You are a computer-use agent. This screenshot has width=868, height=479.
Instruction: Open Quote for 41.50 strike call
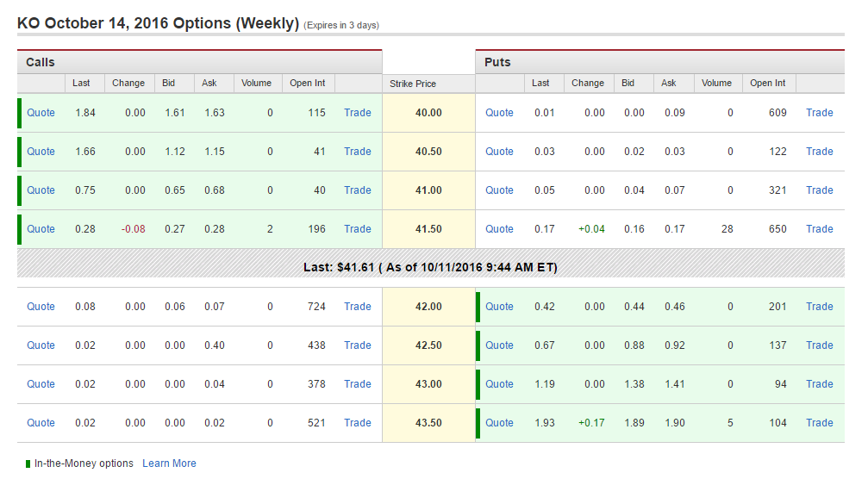coord(41,229)
